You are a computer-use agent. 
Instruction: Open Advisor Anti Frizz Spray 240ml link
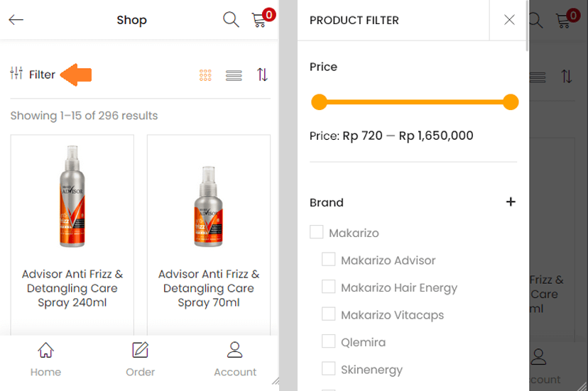tap(72, 288)
